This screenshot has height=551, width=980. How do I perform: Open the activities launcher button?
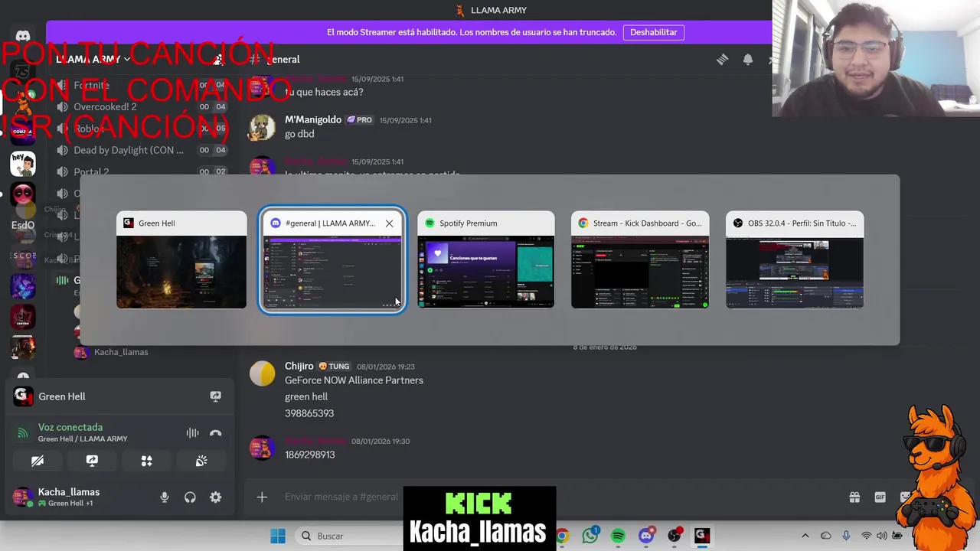point(146,461)
